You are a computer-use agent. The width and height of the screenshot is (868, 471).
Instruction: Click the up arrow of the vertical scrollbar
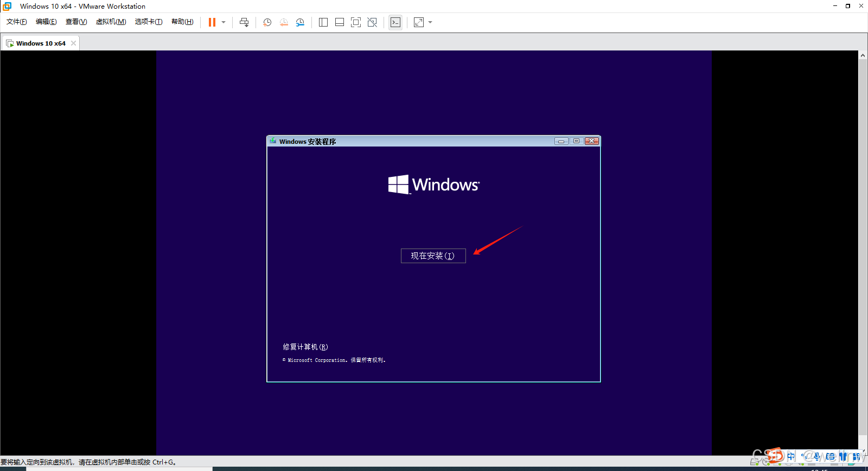click(863, 55)
